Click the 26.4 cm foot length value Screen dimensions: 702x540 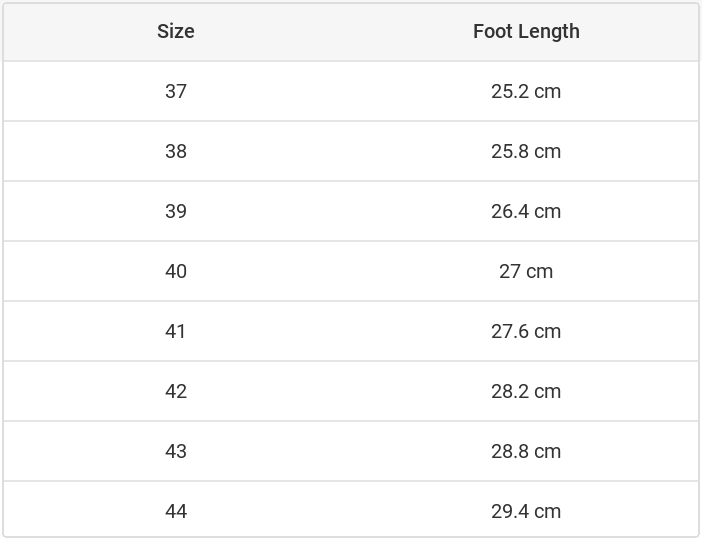coord(526,211)
